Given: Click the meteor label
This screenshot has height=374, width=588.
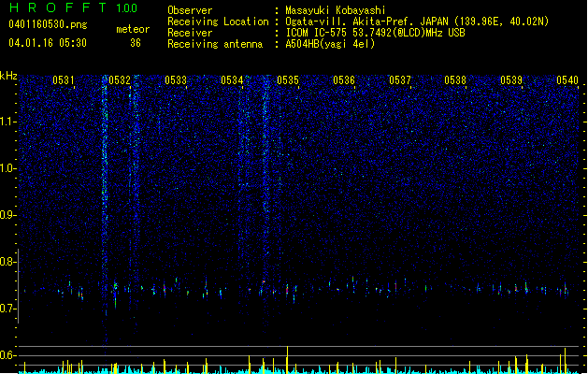Looking at the screenshot, I should [133, 29].
